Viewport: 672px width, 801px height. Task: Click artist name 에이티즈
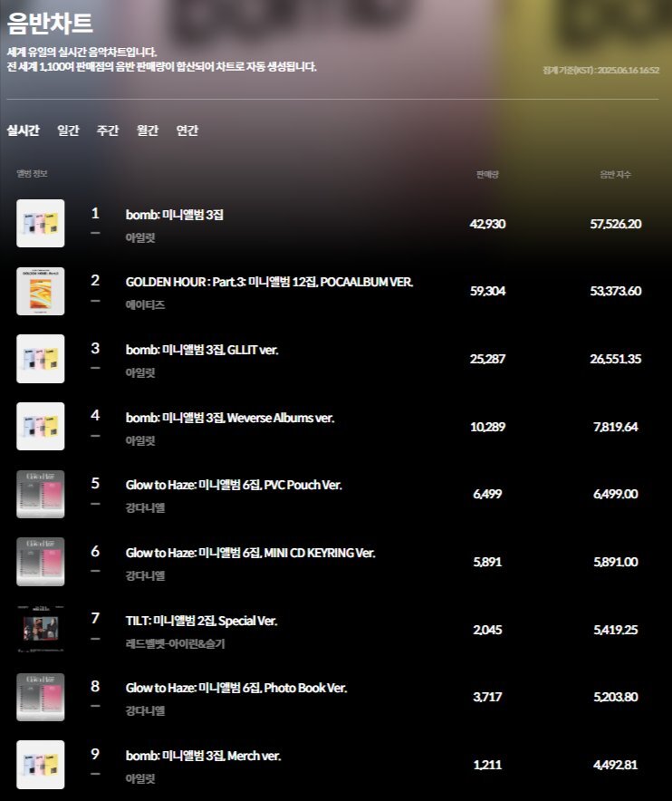point(145,305)
